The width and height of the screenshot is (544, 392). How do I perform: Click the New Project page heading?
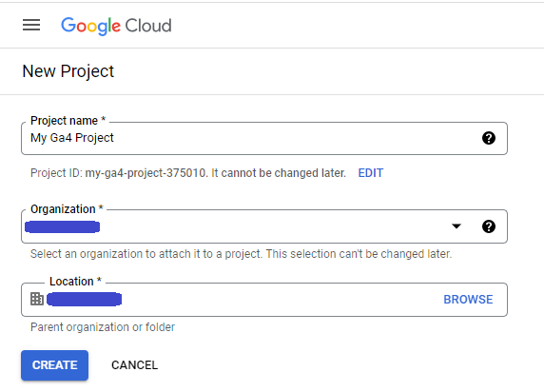pyautogui.click(x=68, y=71)
